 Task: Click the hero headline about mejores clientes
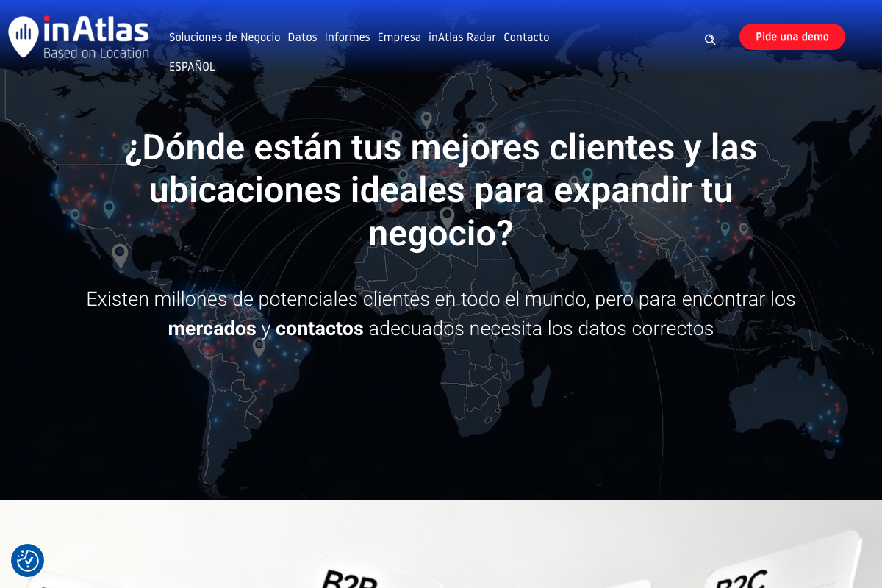tap(441, 191)
